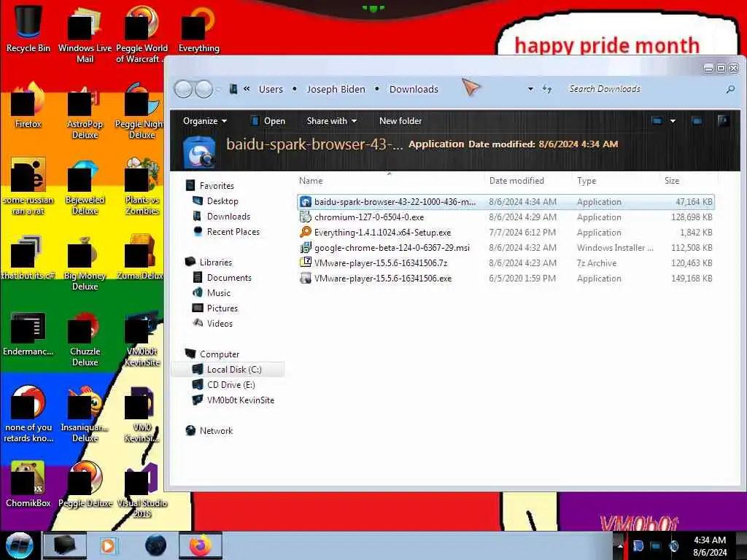Select google-chrome-beta-124-0-6367-29.msi file
Image resolution: width=747 pixels, height=560 pixels.
click(x=506, y=248)
